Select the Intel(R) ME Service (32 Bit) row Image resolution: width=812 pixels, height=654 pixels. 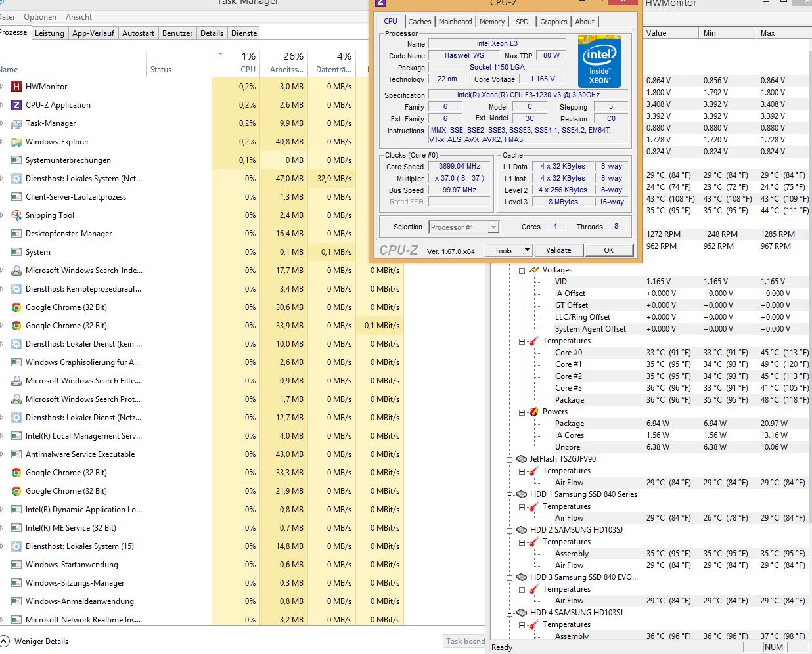click(x=202, y=528)
